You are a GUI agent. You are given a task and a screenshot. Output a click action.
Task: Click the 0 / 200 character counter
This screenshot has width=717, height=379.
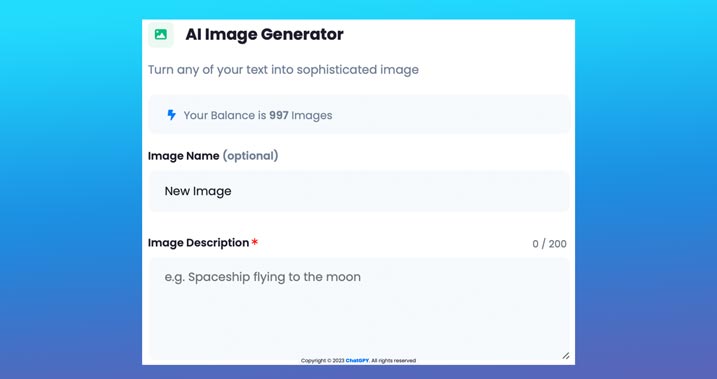coord(549,244)
